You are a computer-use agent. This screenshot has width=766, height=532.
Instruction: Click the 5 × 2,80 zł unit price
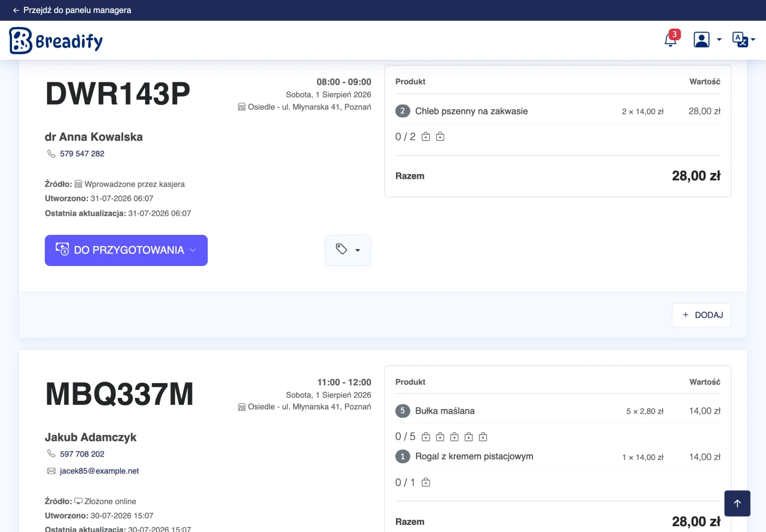click(x=645, y=411)
